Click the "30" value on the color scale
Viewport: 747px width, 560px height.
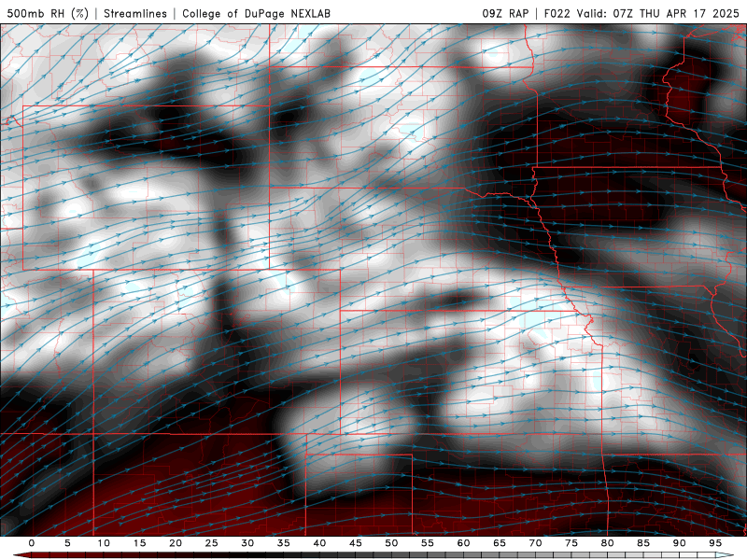247,543
